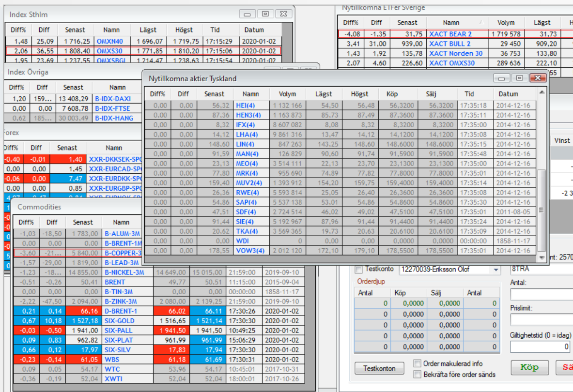Enable the Testkonto checkbox
Image resolution: width=573 pixels, height=392 pixels.
[359, 269]
